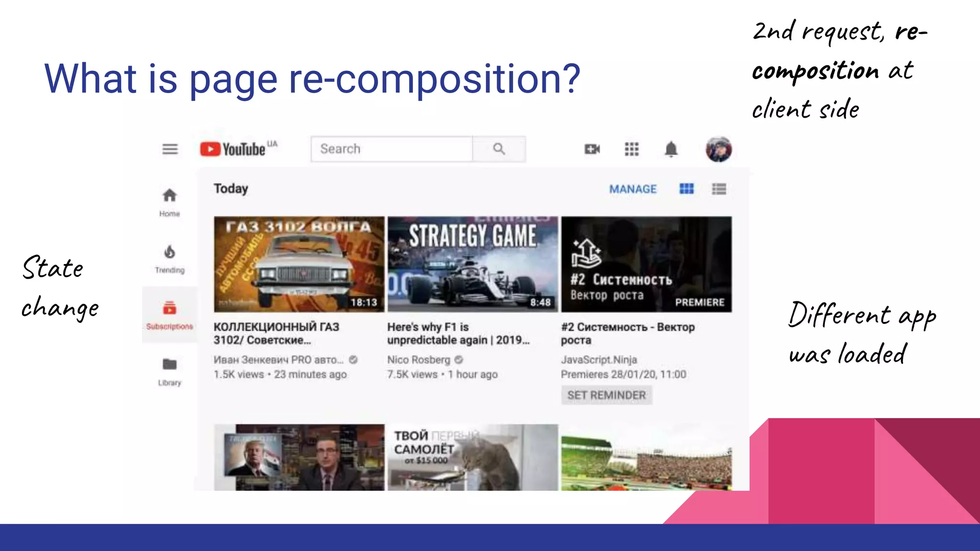Click SET REMINDER button
The image size is (980, 551).
(606, 395)
